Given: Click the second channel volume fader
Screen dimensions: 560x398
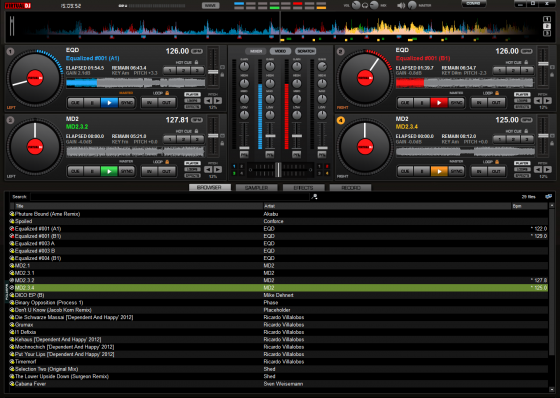Looking at the screenshot, I should click(270, 136).
